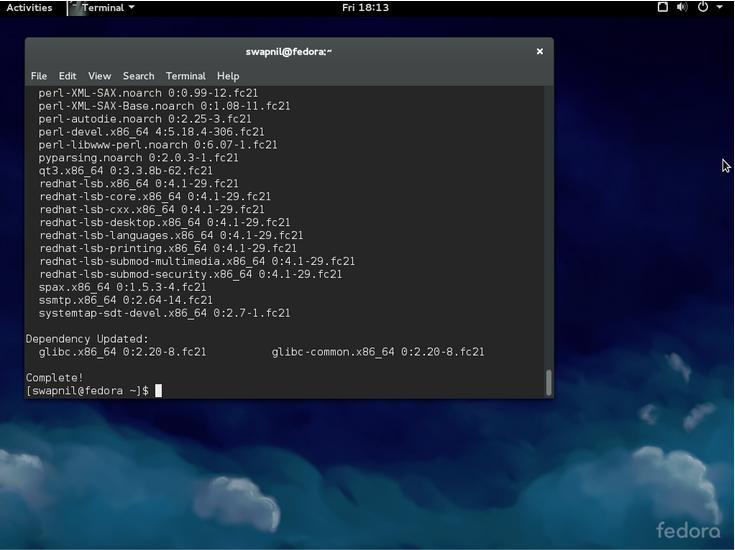Screen dimensions: 735x550
Task: Open the Search menu
Action: pyautogui.click(x=138, y=76)
